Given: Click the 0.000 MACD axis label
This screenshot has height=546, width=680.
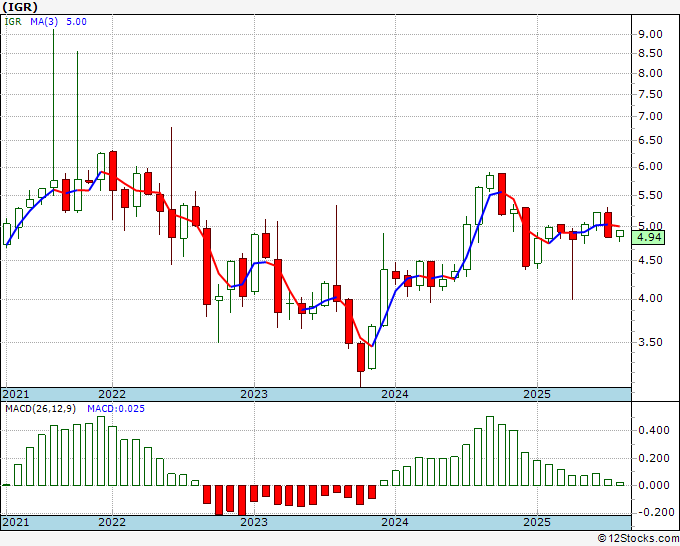Looking at the screenshot, I should click(654, 485).
